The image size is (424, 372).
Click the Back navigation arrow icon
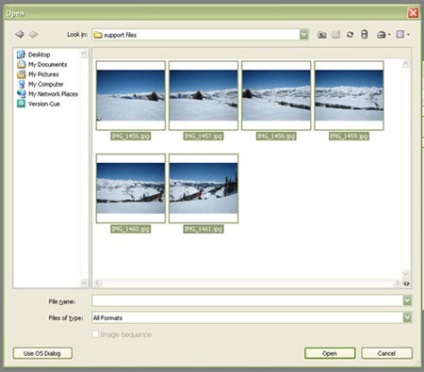tap(20, 34)
